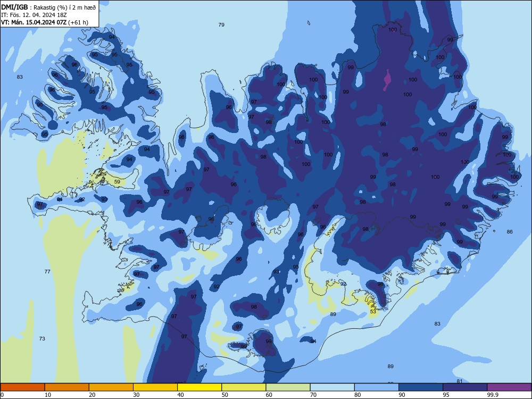Click the orange 10–20 legend swatch
The height and width of the screenshot is (399, 532).
pyautogui.click(x=67, y=387)
